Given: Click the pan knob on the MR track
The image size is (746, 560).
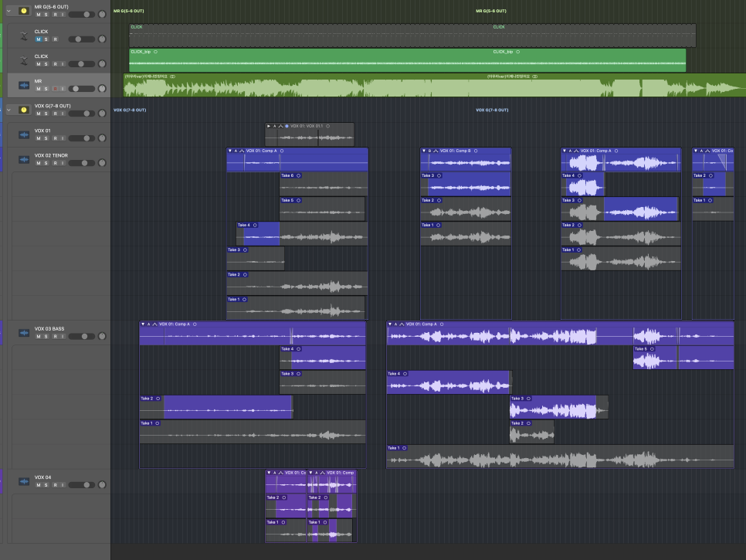Looking at the screenshot, I should (102, 89).
